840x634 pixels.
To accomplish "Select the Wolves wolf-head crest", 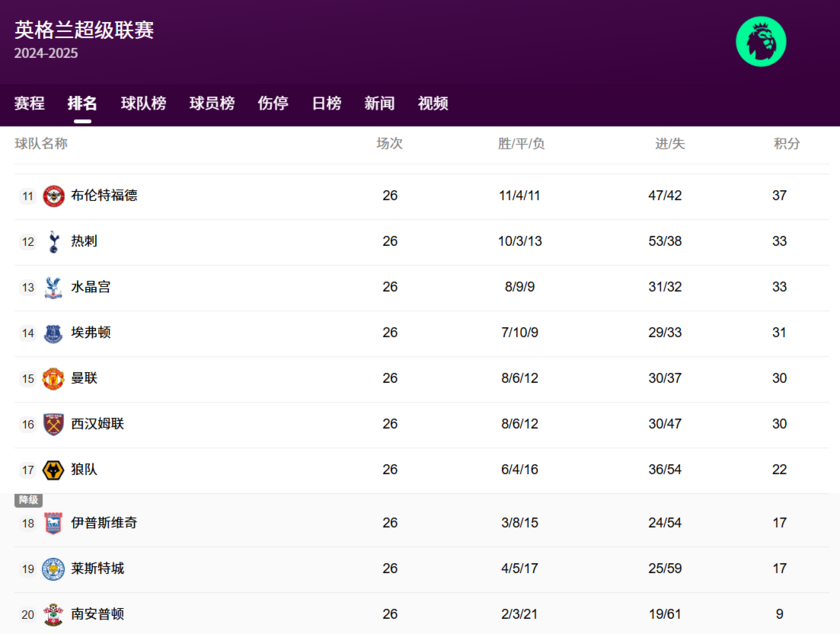I will (x=53, y=470).
